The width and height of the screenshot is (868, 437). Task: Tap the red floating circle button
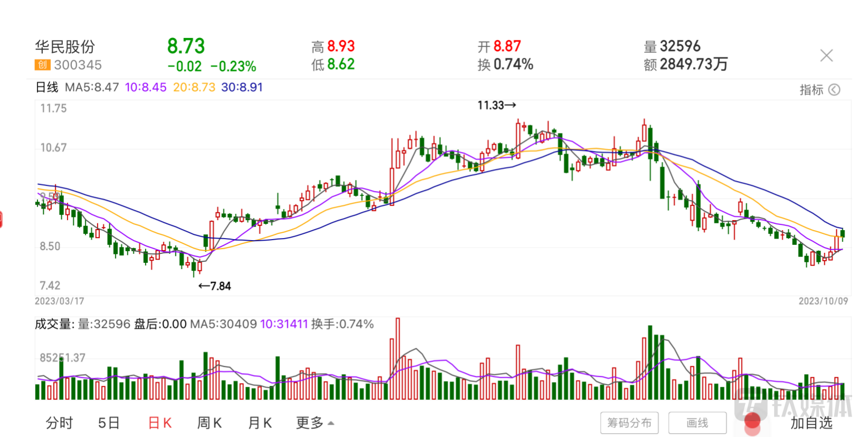tap(752, 421)
